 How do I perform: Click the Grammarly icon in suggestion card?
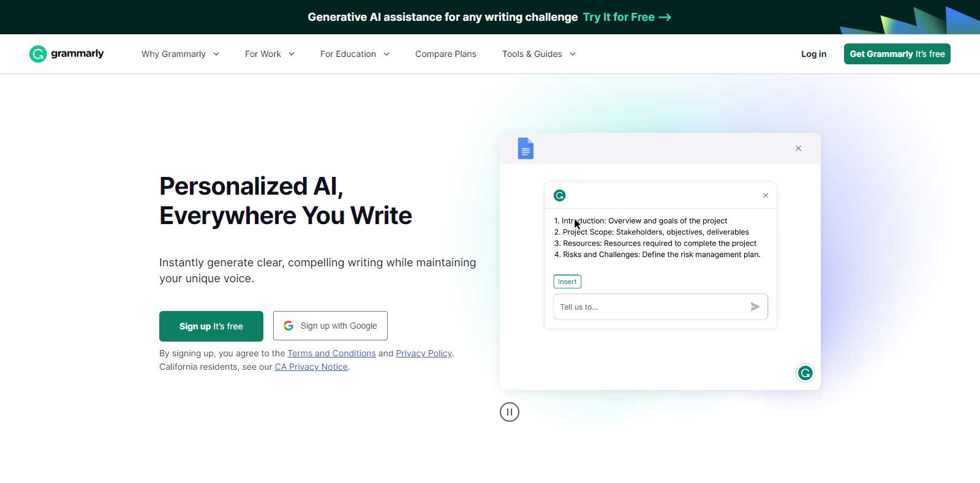559,195
